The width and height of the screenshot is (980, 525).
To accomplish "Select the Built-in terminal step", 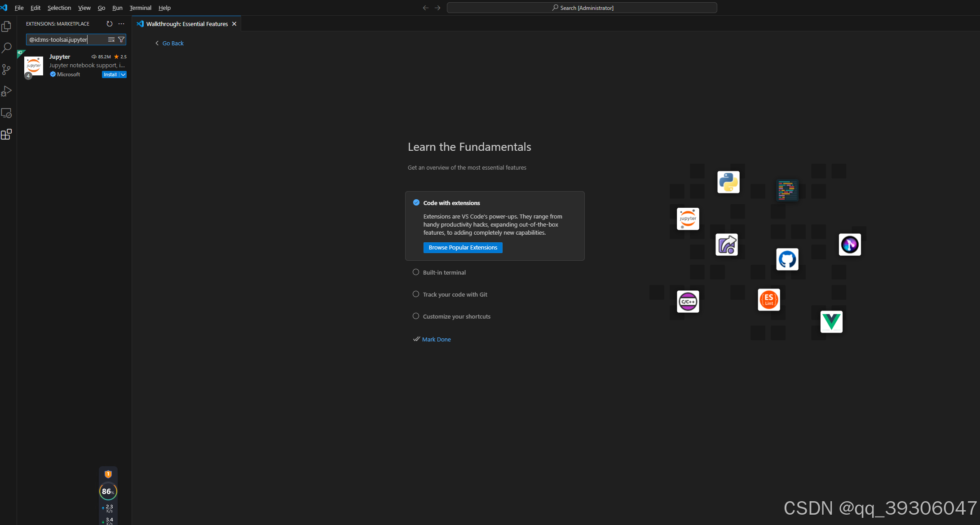I will [x=444, y=272].
